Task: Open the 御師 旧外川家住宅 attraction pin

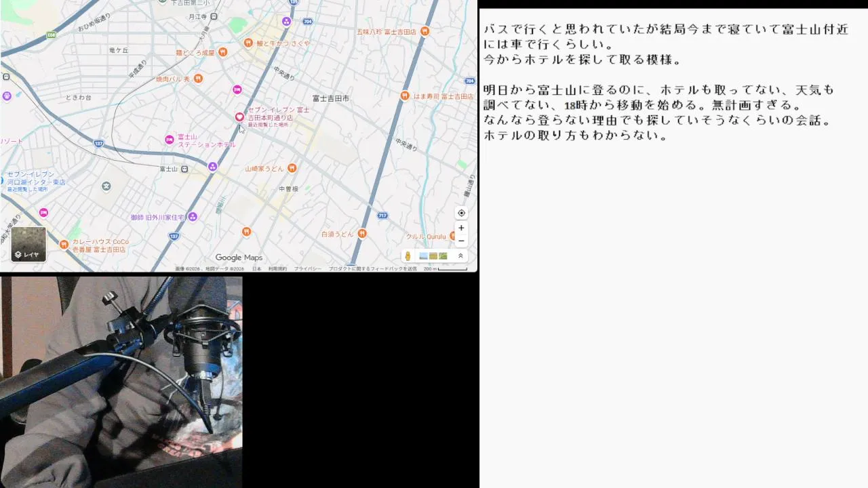Action: [x=193, y=217]
